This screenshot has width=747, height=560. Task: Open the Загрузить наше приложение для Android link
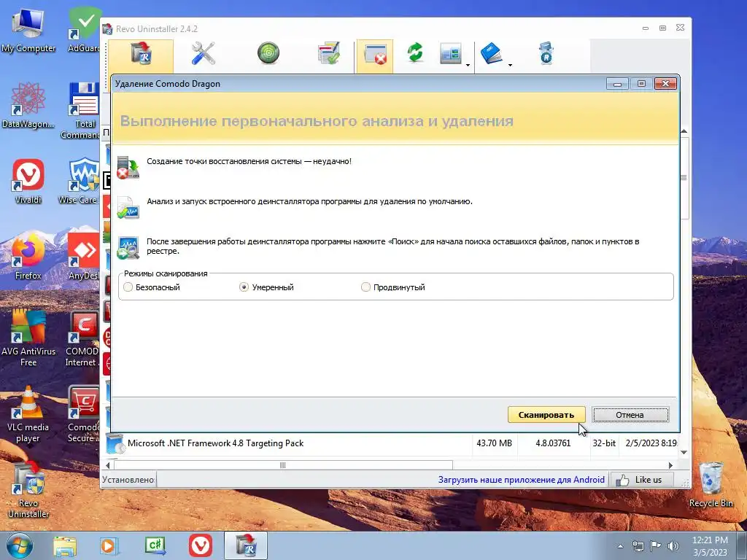point(521,480)
